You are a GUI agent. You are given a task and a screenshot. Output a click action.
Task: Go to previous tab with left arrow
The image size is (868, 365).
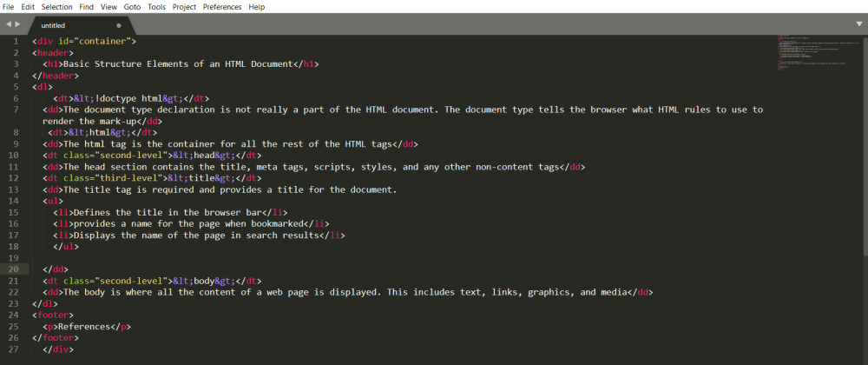click(9, 24)
